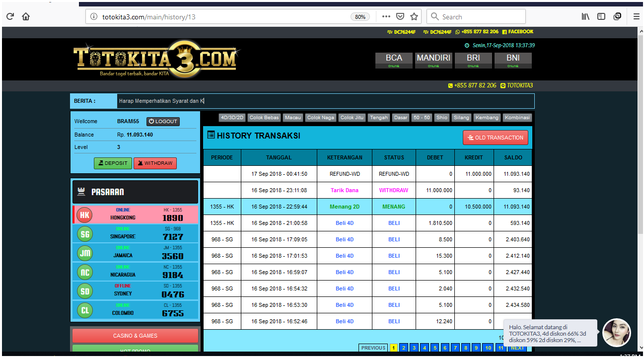
Task: Open the live chat avatar bubble
Action: point(616,333)
